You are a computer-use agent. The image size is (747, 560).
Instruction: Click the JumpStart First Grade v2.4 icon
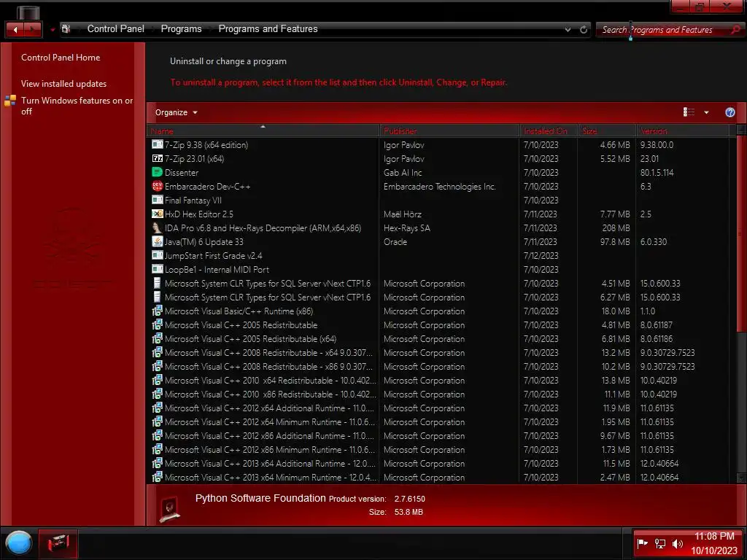click(x=158, y=254)
